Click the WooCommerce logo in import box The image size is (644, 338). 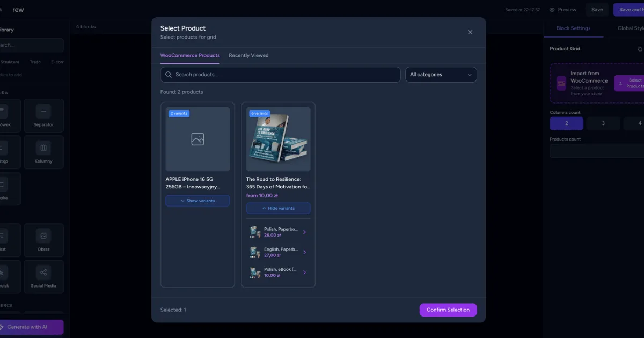click(x=561, y=83)
